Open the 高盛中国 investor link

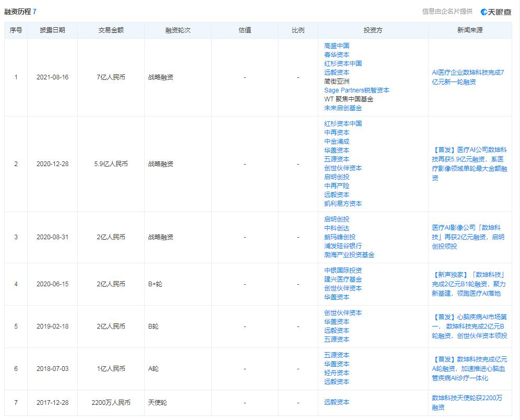point(337,46)
